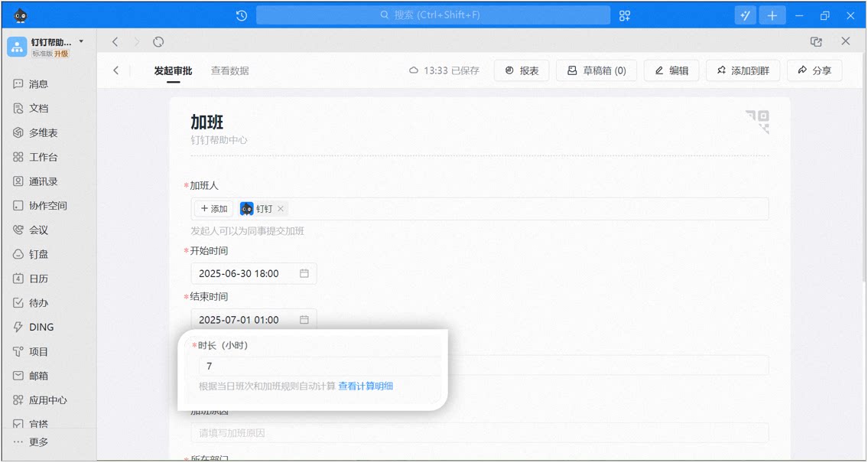Viewport: 868px width, 463px height.
Task: Click the 编辑 button
Action: 671,70
